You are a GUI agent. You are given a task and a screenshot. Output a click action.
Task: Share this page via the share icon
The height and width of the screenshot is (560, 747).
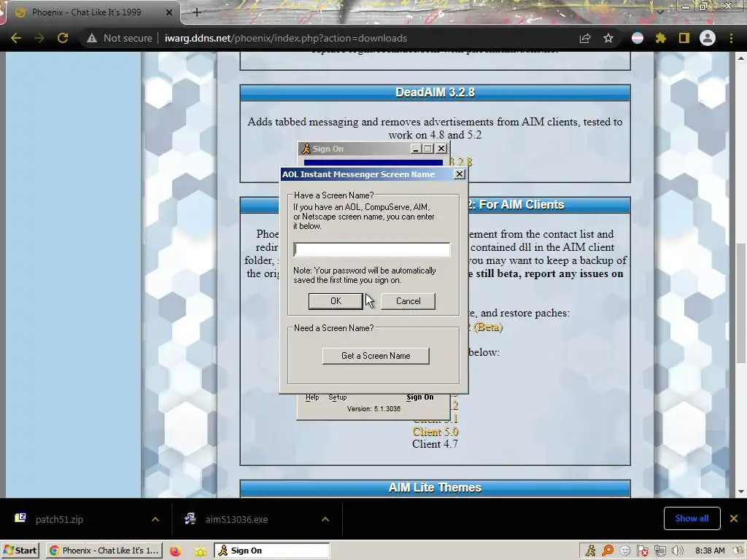[x=585, y=38]
